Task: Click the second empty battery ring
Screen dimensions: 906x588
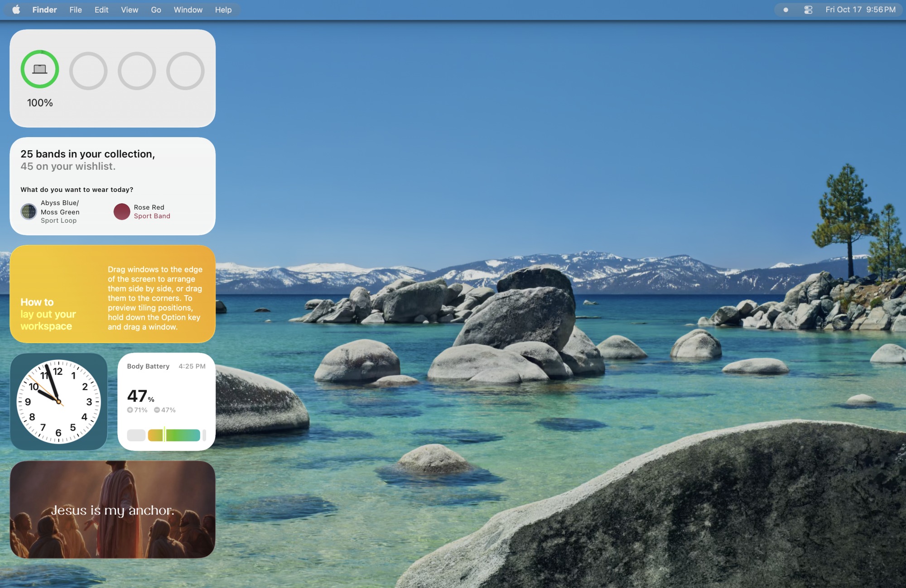Action: click(137, 71)
